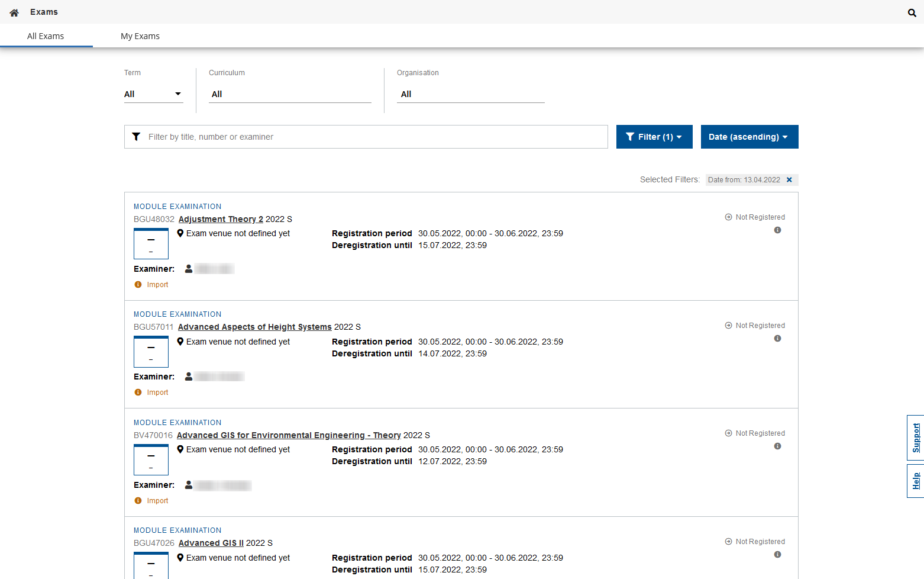The image size is (924, 579).
Task: Open the Help side tab
Action: (916, 481)
